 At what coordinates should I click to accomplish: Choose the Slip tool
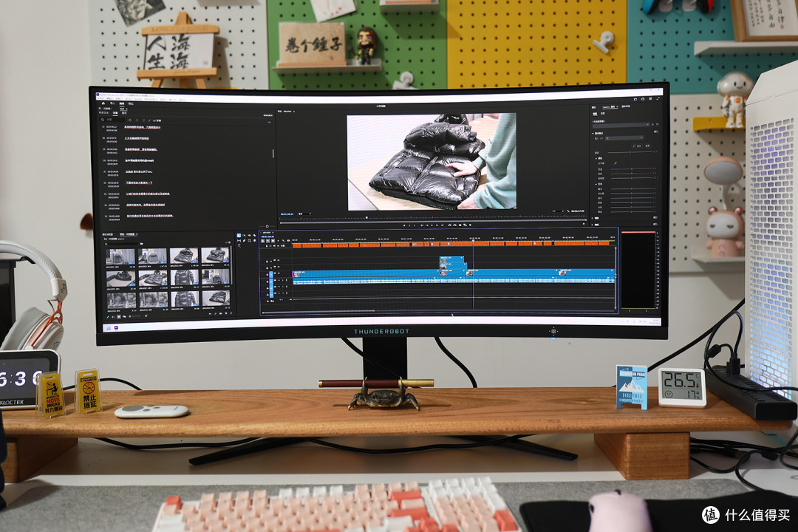pyautogui.click(x=239, y=241)
